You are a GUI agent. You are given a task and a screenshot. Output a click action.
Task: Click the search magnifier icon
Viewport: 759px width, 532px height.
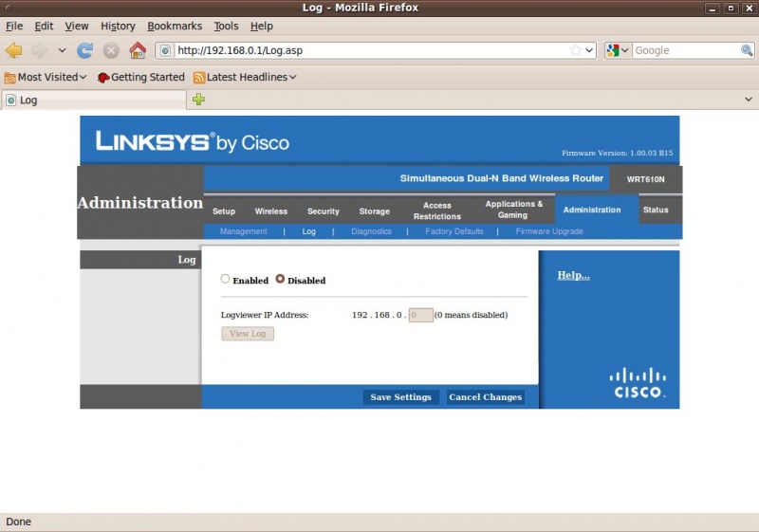tap(747, 50)
